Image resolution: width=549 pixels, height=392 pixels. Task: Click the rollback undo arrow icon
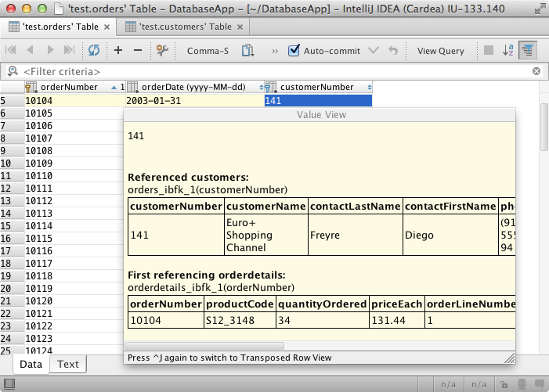click(393, 50)
